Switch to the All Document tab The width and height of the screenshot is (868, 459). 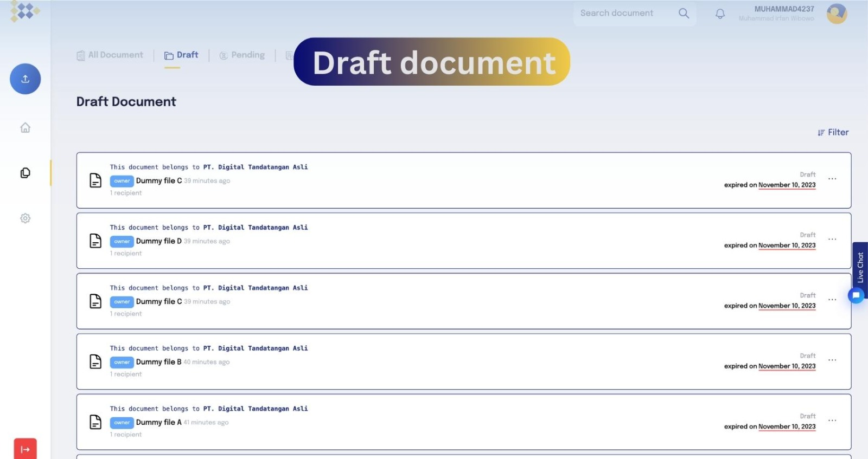(x=110, y=55)
